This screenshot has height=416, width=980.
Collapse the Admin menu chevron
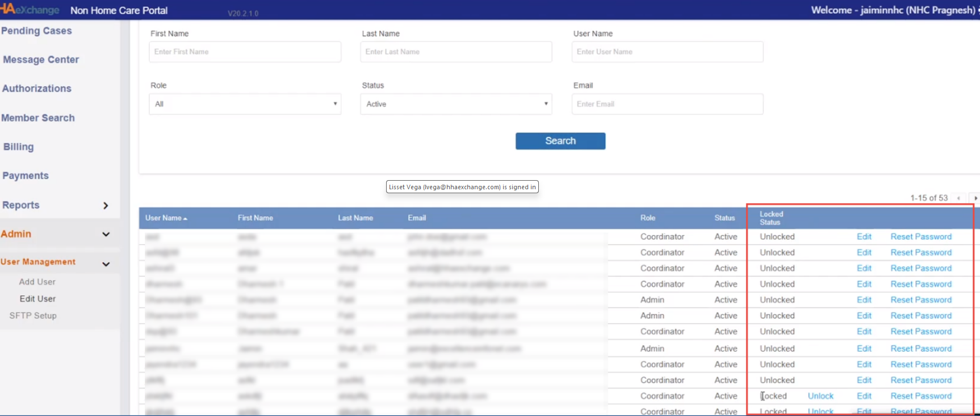coord(106,234)
